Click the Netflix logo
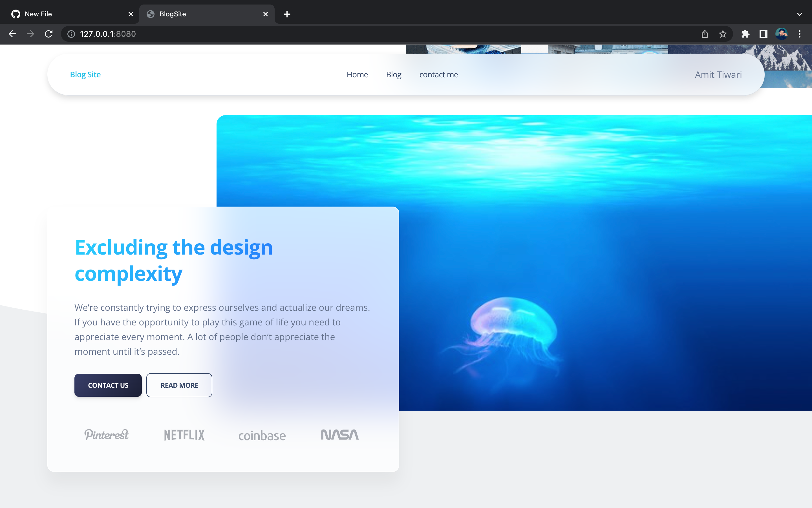 pos(184,435)
